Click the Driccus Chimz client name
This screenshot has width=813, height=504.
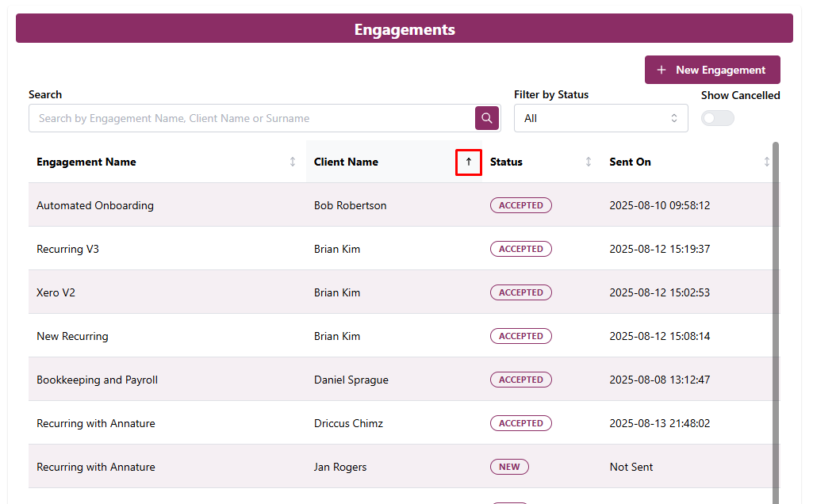click(348, 423)
